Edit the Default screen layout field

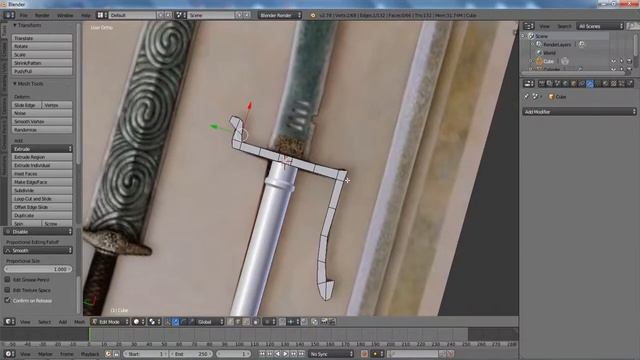pos(133,15)
